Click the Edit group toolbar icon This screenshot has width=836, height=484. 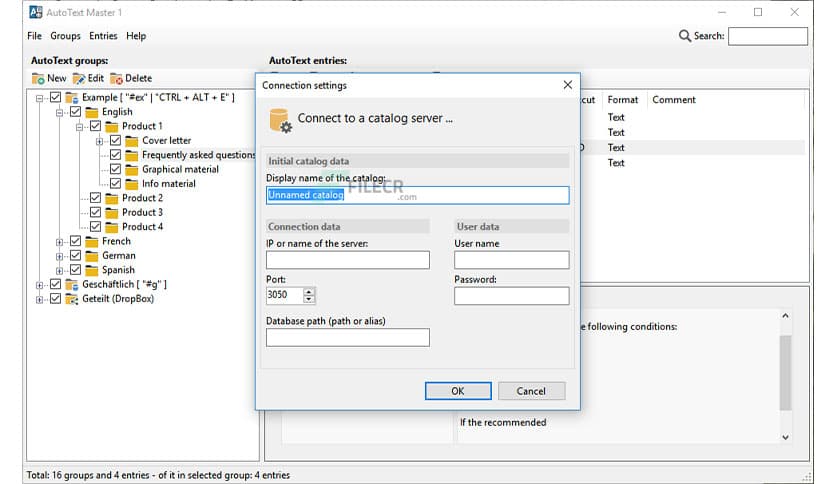tap(79, 78)
